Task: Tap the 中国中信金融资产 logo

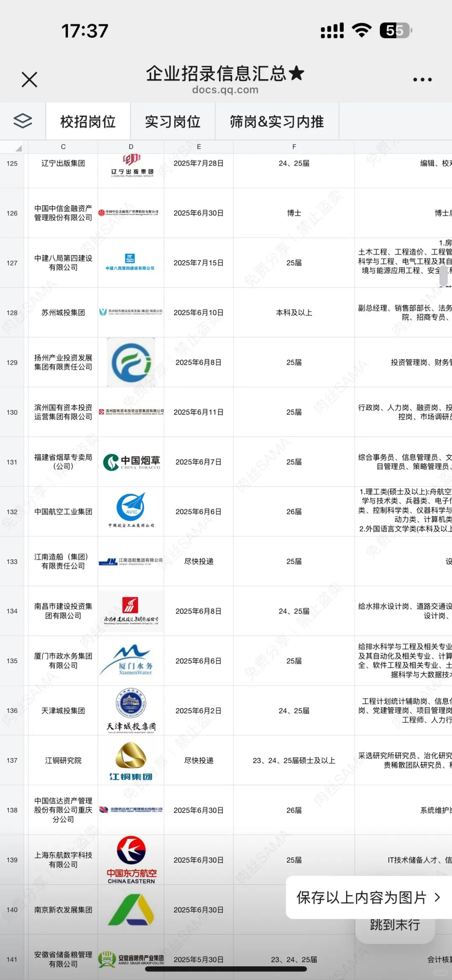Action: (x=128, y=213)
